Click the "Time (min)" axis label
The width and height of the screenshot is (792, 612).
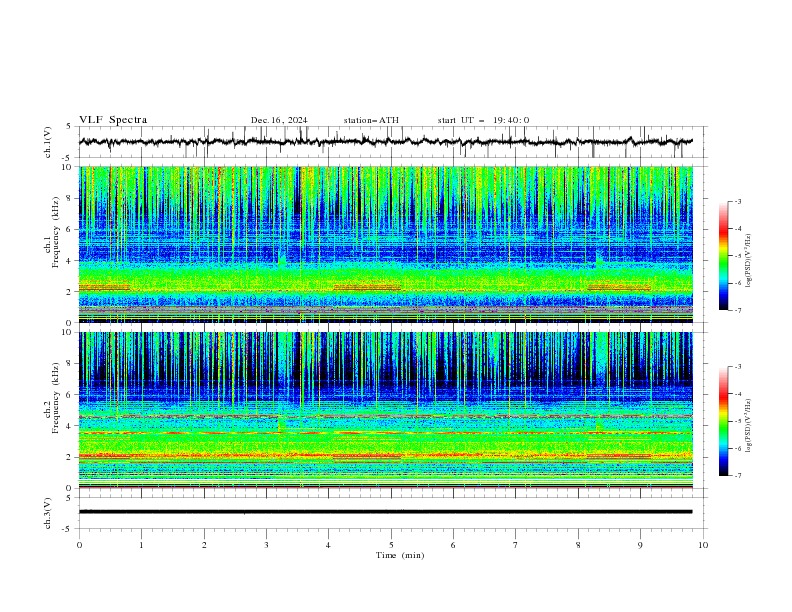(400, 555)
